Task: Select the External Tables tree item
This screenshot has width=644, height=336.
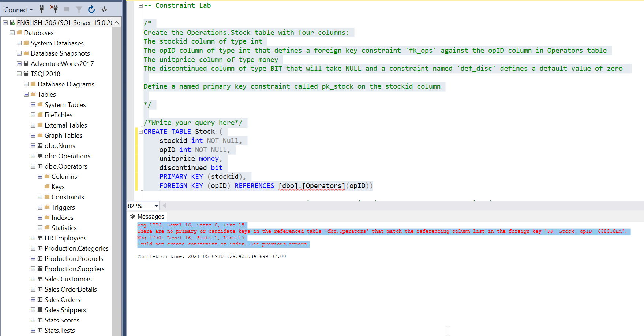Action: point(66,125)
